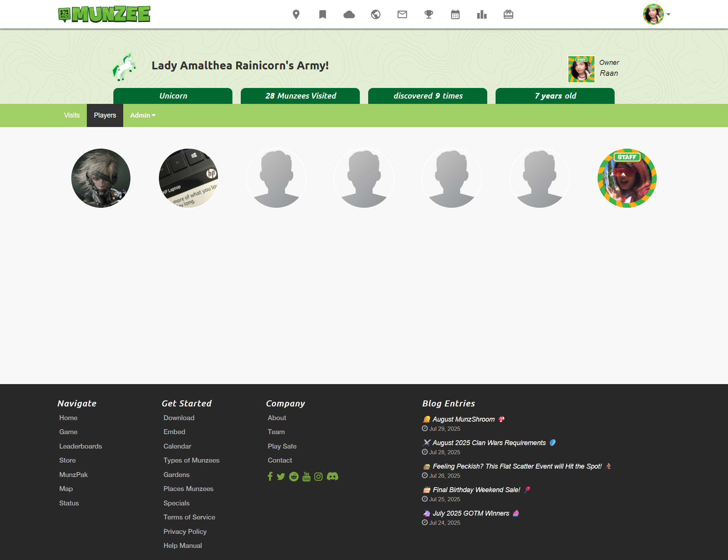
Task: Select the bookmark icon in the top bar
Action: pyautogui.click(x=323, y=14)
